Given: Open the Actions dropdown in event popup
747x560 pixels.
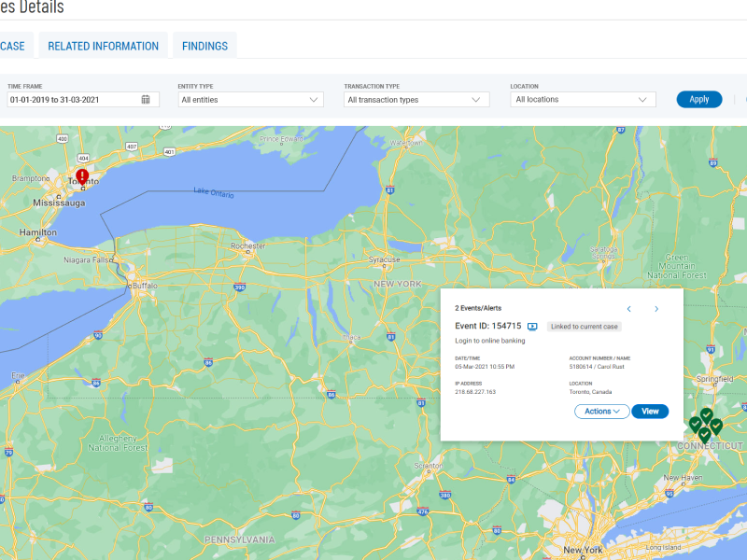Looking at the screenshot, I should tap(602, 412).
